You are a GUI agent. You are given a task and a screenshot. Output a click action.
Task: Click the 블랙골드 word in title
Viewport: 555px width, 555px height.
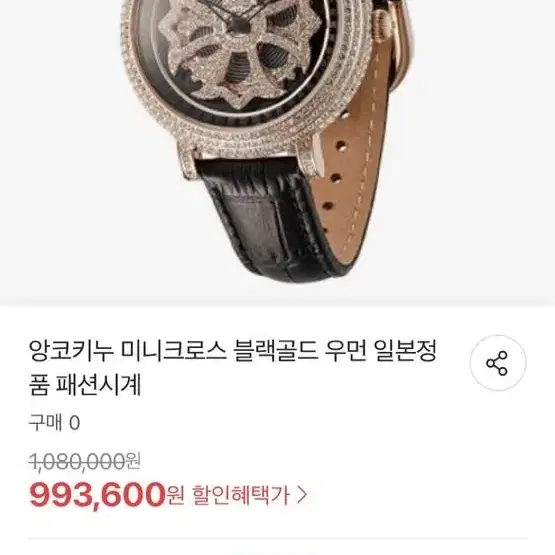pyautogui.click(x=276, y=351)
